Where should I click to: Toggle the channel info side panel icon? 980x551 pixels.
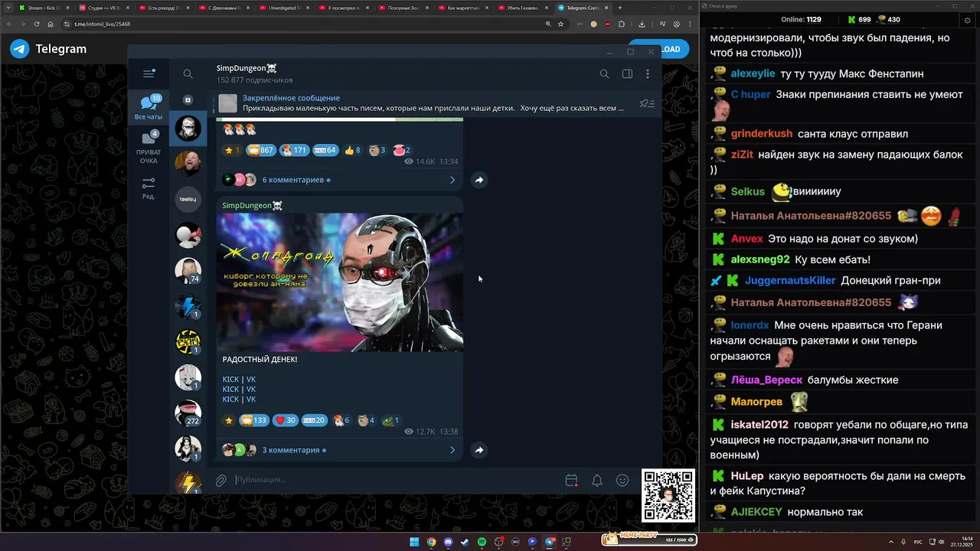[x=627, y=74]
